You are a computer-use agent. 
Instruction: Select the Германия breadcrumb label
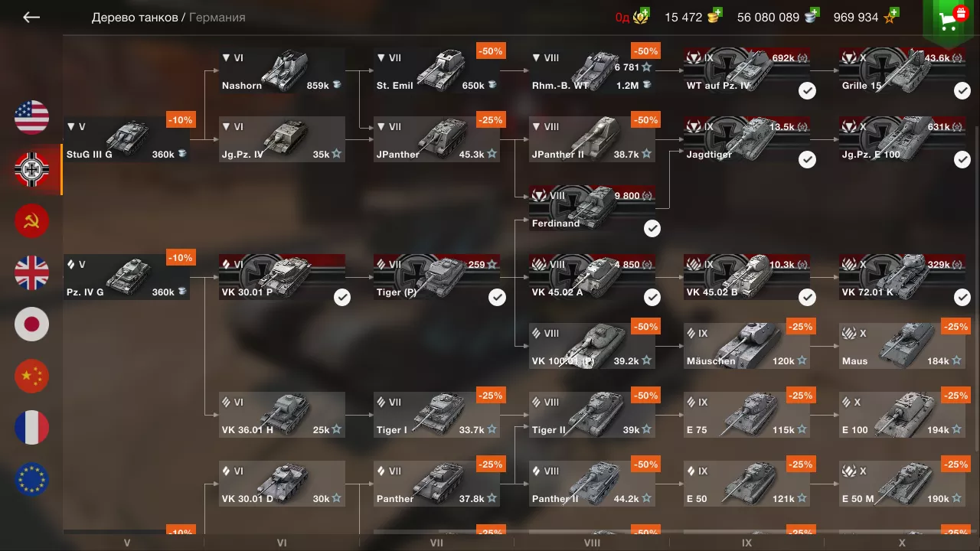(217, 17)
